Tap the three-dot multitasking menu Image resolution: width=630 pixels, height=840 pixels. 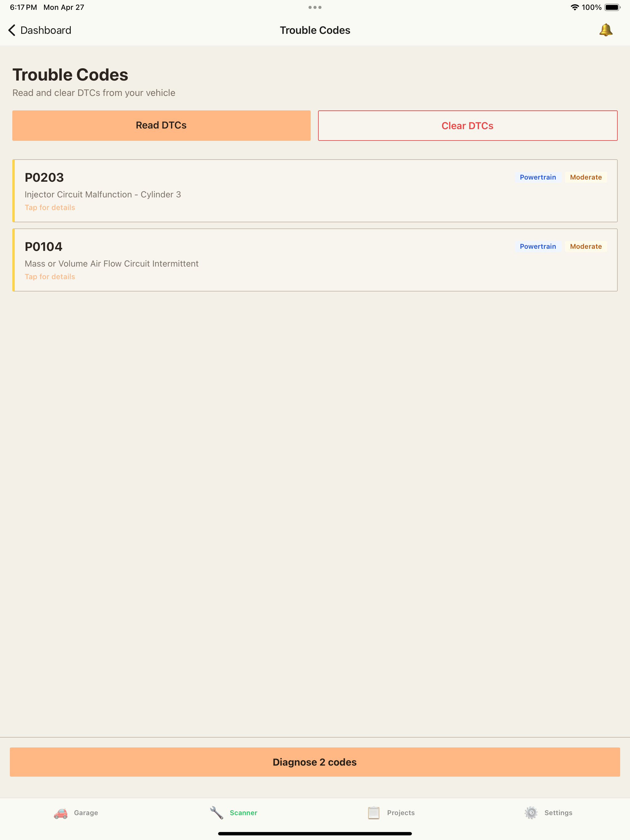coord(315,7)
